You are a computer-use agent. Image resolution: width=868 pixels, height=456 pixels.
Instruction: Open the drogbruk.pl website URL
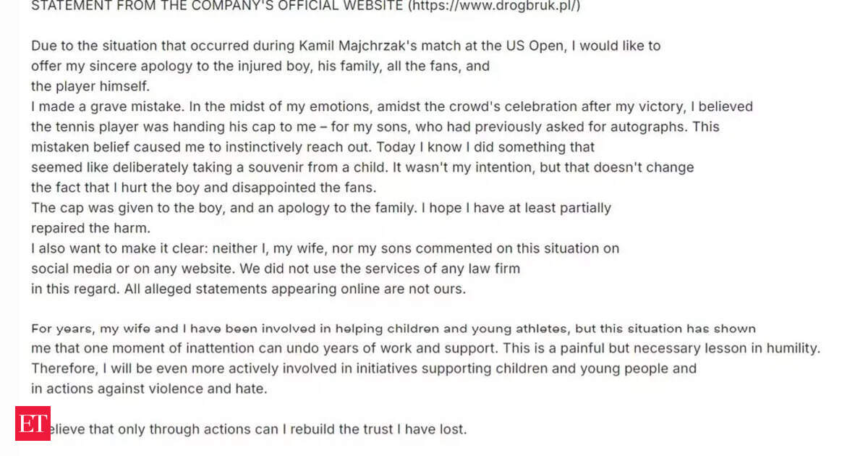(494, 6)
